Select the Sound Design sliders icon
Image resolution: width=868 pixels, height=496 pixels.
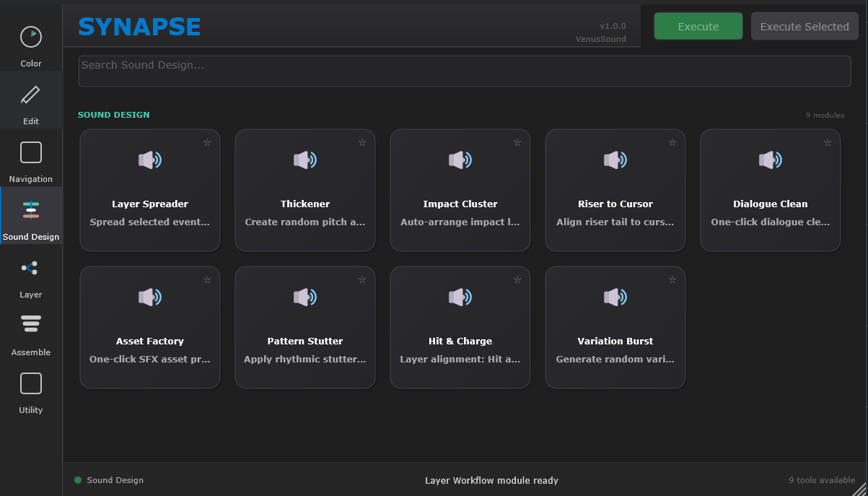coord(31,210)
